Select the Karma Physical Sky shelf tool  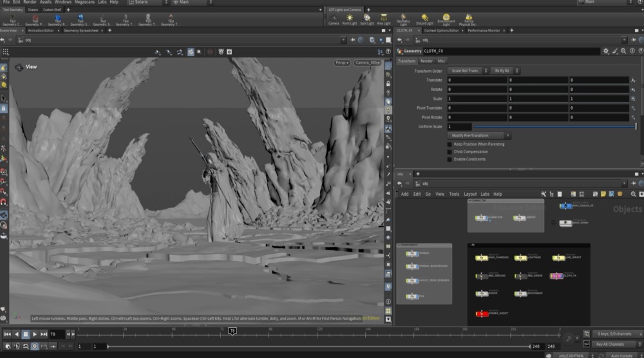tap(468, 19)
